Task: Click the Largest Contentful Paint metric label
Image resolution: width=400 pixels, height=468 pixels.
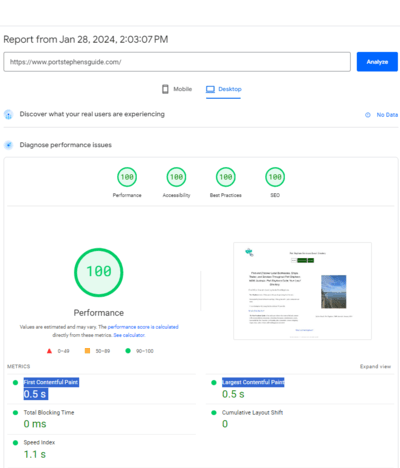Action: pyautogui.click(x=253, y=382)
